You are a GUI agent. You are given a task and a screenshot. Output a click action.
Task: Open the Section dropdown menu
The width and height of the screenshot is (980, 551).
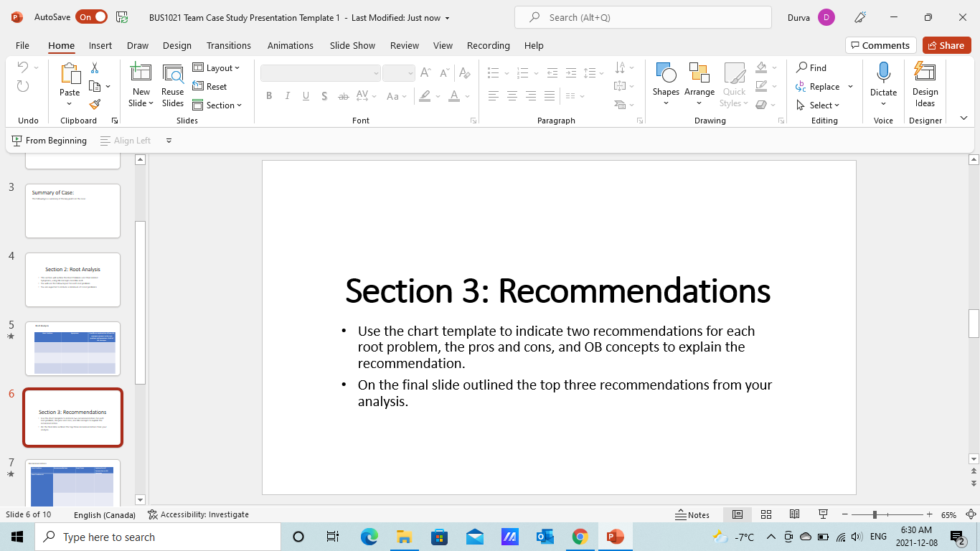click(217, 105)
